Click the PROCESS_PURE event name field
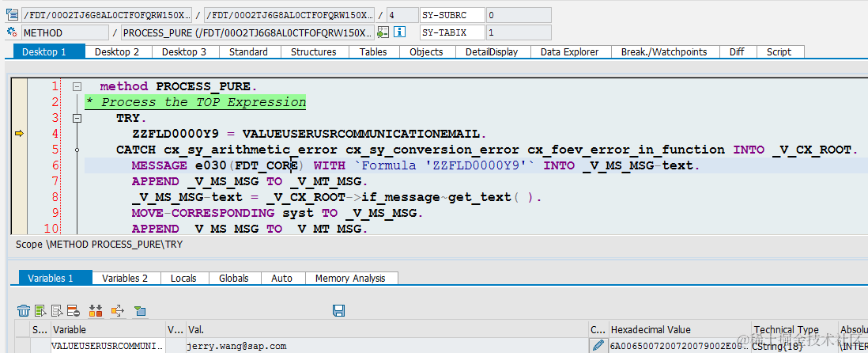 click(247, 32)
